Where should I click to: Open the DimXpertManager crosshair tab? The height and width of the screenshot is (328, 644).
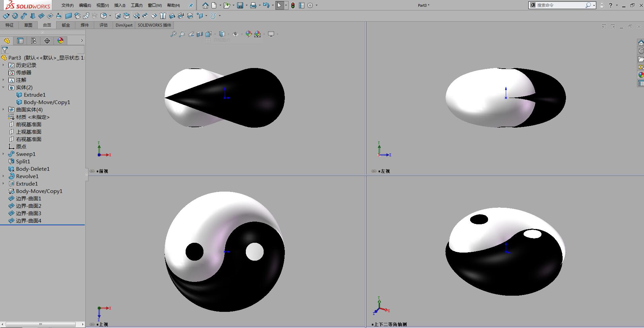[47, 41]
